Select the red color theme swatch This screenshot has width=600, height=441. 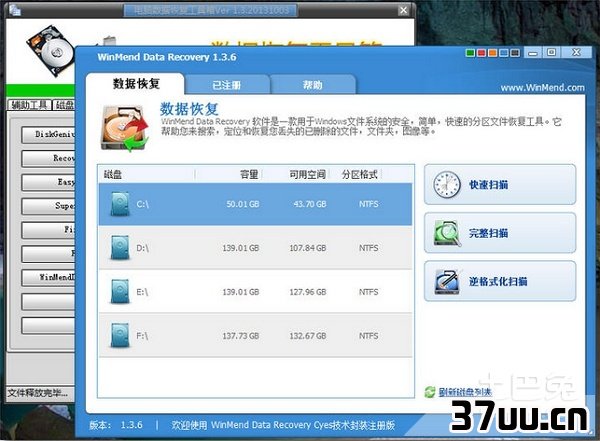(481, 53)
